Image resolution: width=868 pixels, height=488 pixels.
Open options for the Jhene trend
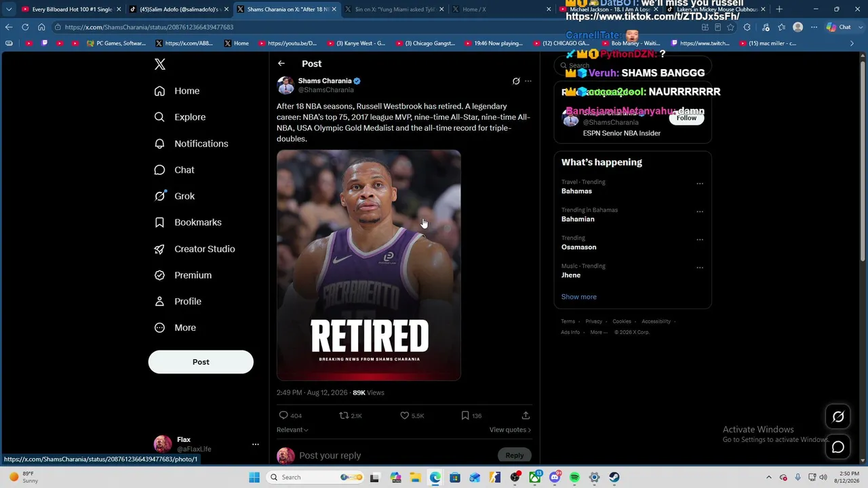[x=700, y=268]
